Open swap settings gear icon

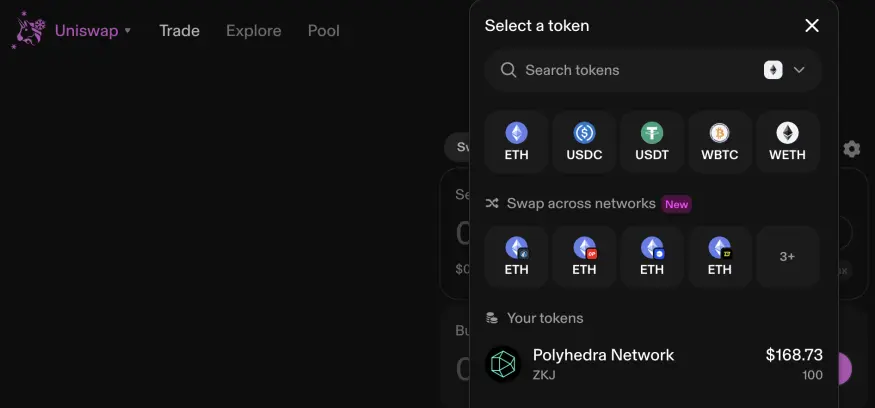pos(852,149)
